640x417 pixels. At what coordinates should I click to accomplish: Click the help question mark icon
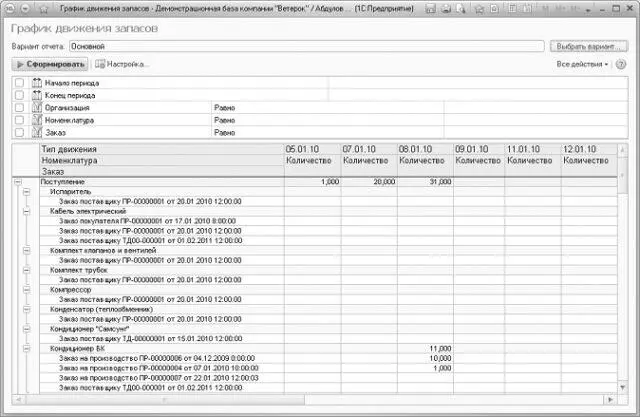[x=621, y=64]
